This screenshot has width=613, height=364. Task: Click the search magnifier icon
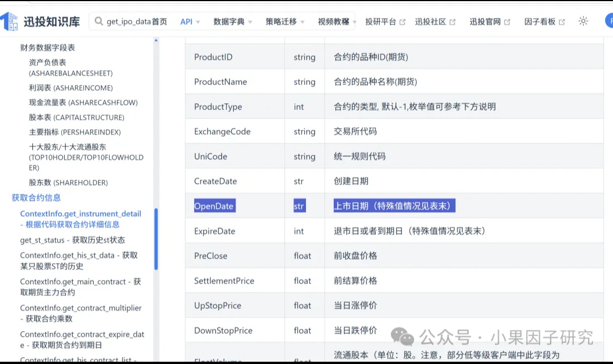99,21
